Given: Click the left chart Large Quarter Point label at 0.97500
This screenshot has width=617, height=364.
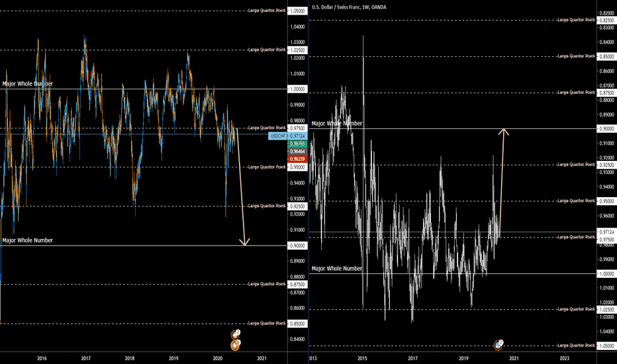Looking at the screenshot, I should coord(267,128).
